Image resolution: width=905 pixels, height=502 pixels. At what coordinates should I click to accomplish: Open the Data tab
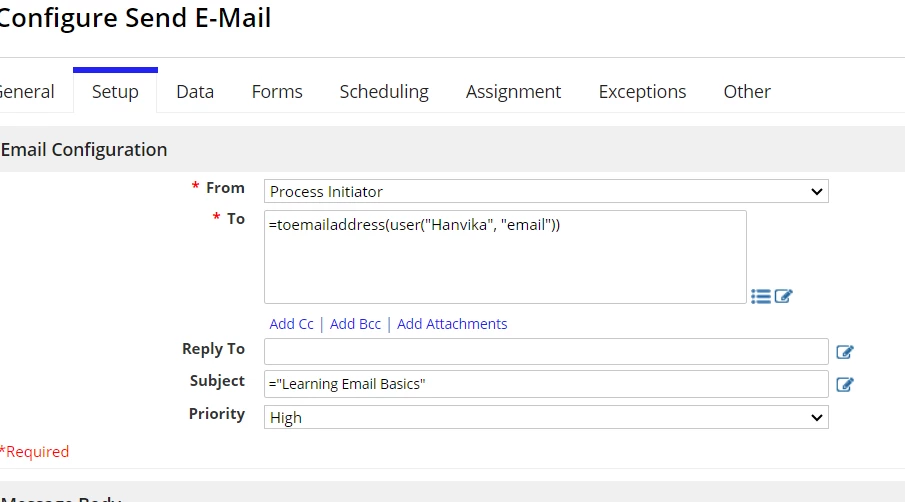click(x=195, y=92)
